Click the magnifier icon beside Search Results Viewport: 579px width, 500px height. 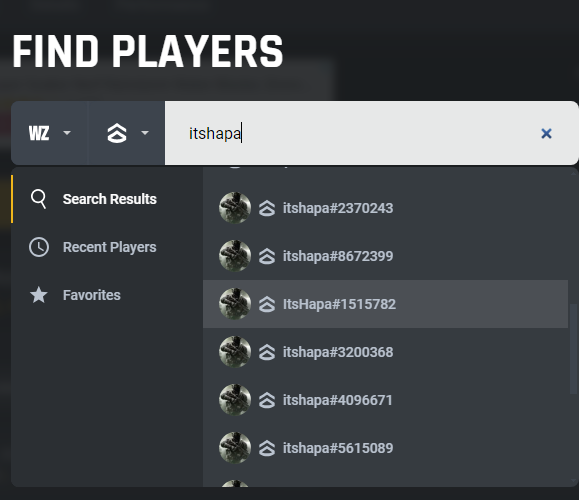click(x=39, y=199)
